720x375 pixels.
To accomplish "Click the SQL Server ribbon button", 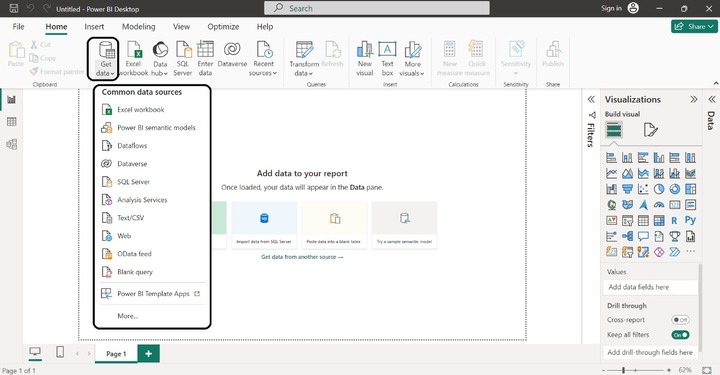I will pyautogui.click(x=183, y=58).
